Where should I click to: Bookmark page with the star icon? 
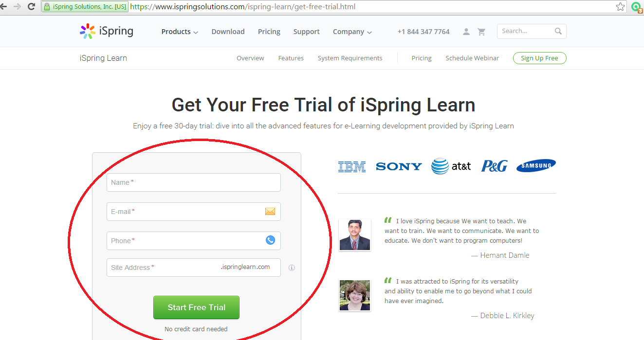[x=620, y=7]
